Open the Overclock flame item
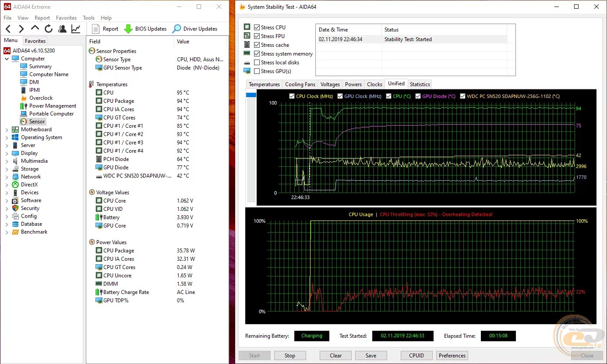607x364 pixels. click(41, 98)
